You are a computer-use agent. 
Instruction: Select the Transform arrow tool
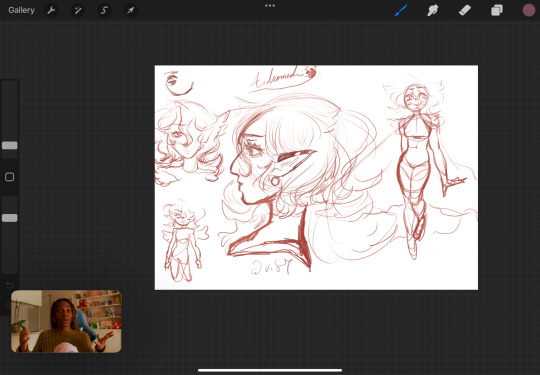pyautogui.click(x=131, y=10)
